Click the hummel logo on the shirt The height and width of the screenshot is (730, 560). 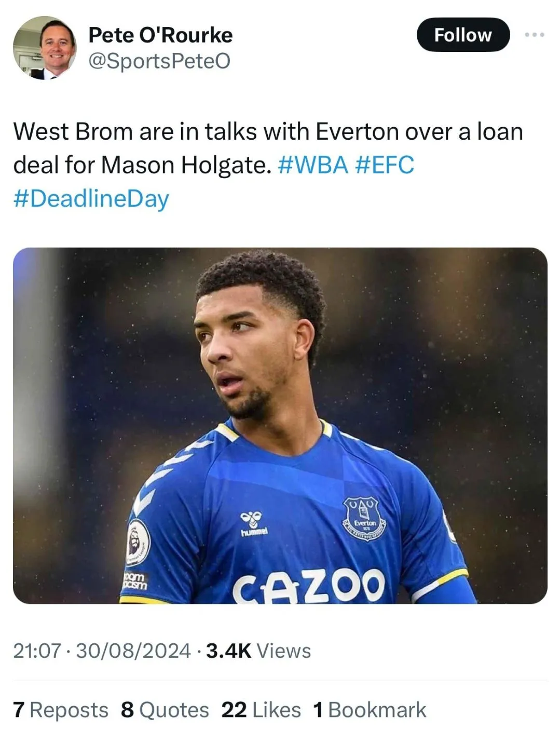click(253, 524)
